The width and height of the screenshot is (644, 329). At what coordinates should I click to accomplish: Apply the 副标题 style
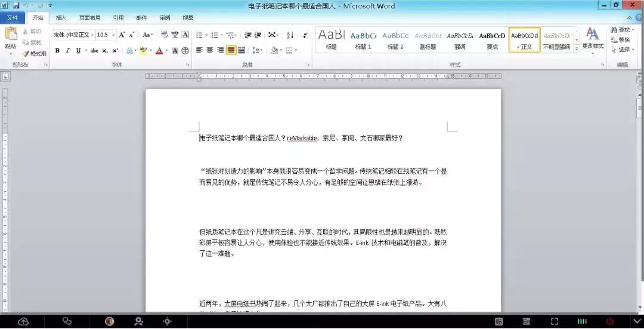[x=428, y=40]
